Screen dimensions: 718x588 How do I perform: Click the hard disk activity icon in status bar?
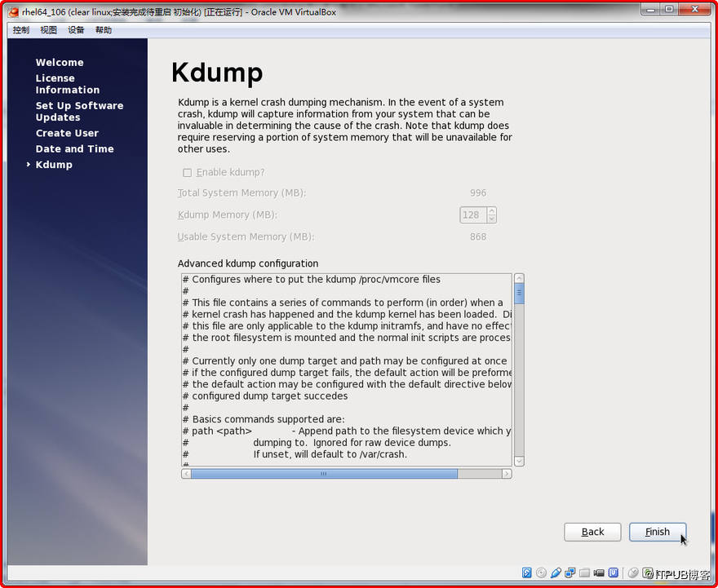click(x=526, y=572)
